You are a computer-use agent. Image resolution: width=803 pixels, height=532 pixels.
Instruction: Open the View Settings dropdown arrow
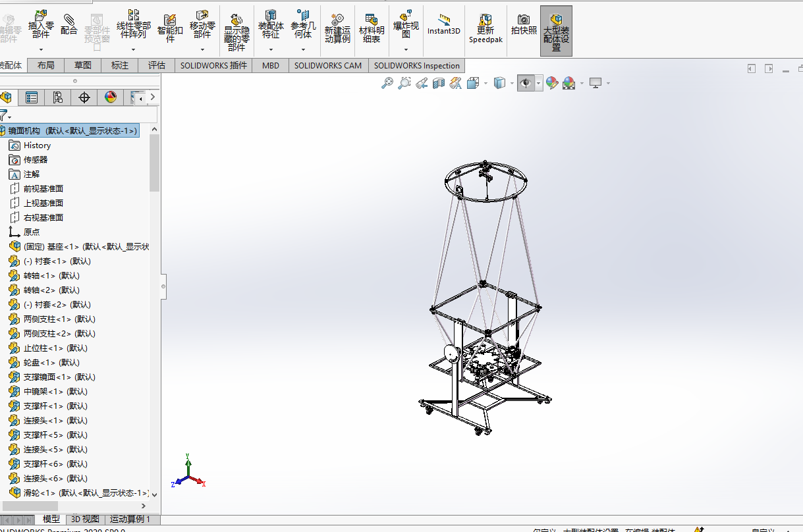click(608, 83)
